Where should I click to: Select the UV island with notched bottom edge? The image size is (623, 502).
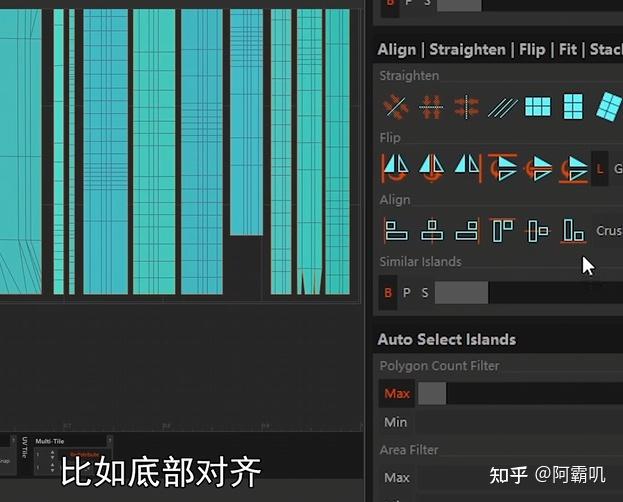(x=310, y=151)
